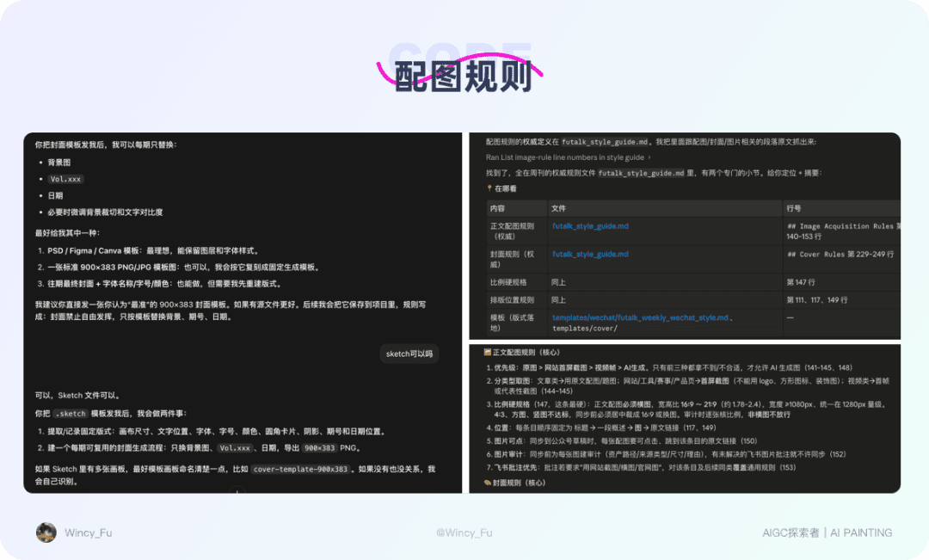Click the 行号 table column header

[841, 208]
